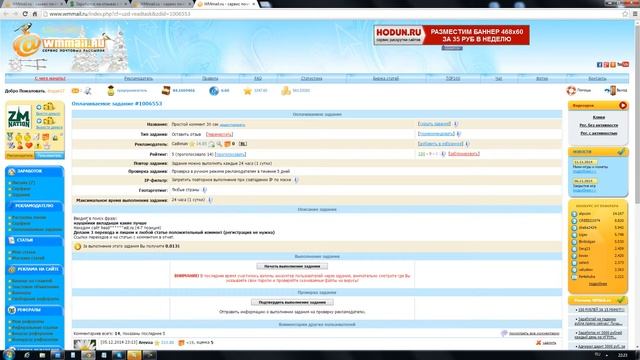640x360 pixels.
Task: Click the red bracketed link in the "Тип задания" row
Action: tap(219, 134)
